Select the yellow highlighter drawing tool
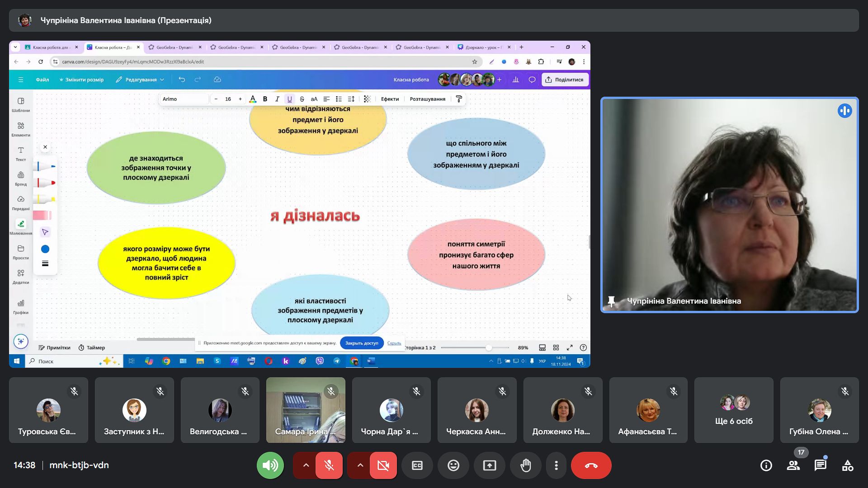The width and height of the screenshot is (868, 488). tap(46, 199)
